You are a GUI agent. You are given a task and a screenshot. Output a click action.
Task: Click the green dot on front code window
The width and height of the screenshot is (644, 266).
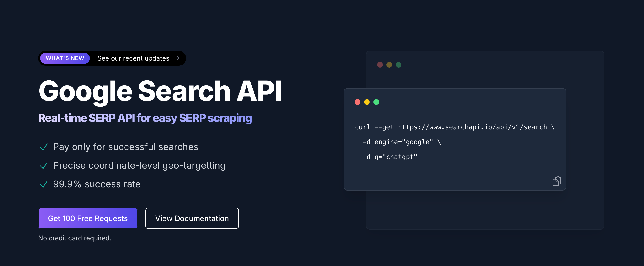(376, 102)
